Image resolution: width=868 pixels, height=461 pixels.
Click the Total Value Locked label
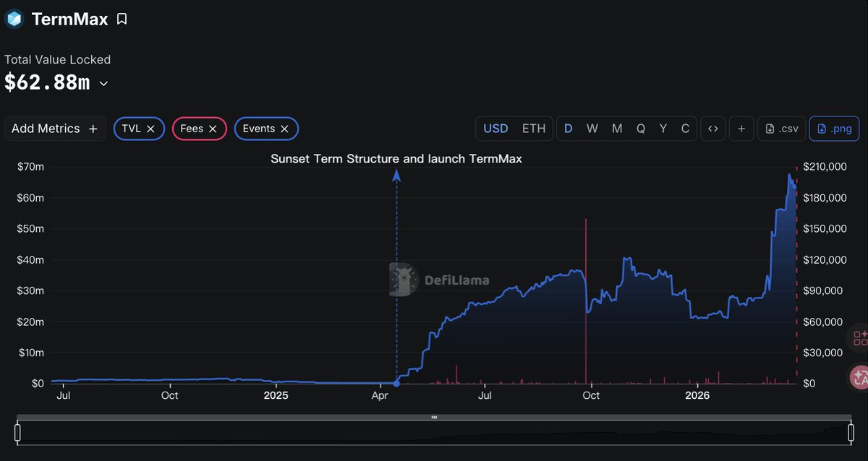tap(58, 60)
